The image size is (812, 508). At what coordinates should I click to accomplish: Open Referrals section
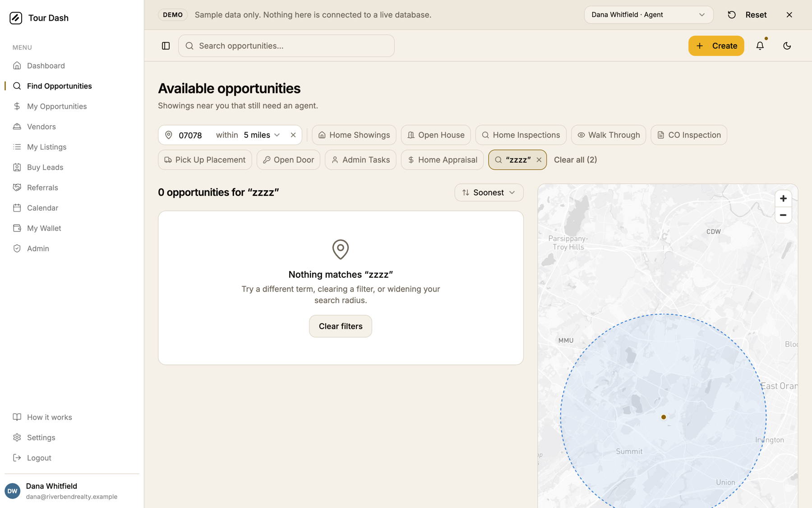pos(72,188)
